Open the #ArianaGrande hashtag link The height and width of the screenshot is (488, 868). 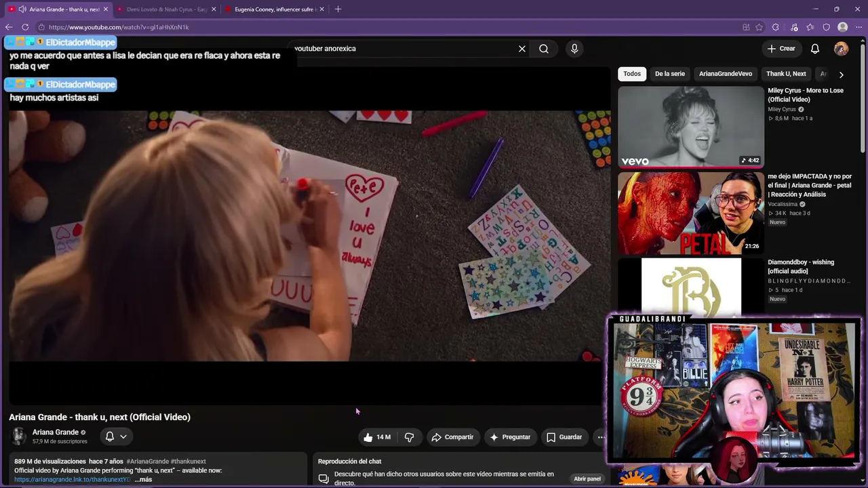point(147,462)
